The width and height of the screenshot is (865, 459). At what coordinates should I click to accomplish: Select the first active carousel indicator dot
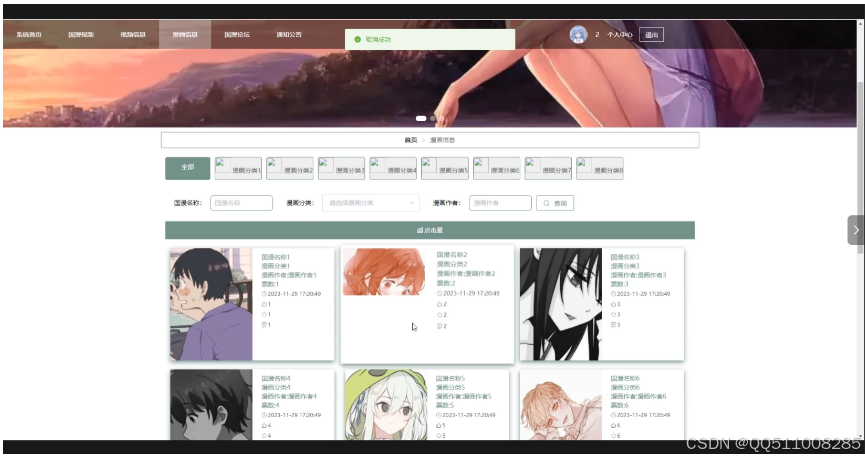[x=421, y=119]
